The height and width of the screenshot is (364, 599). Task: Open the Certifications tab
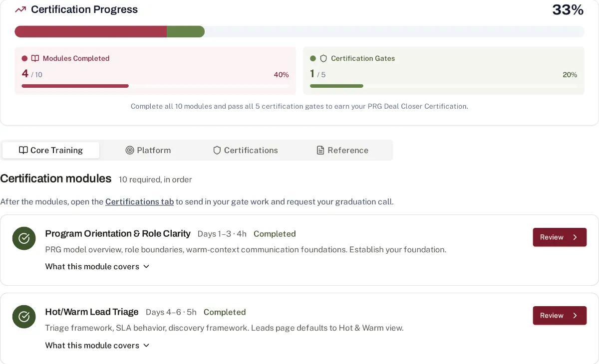click(246, 150)
